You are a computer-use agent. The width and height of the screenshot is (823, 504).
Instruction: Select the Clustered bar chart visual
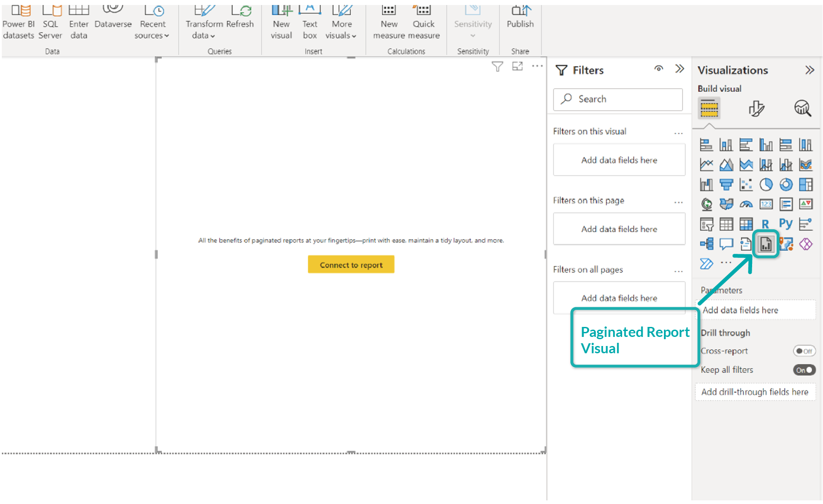click(x=746, y=145)
